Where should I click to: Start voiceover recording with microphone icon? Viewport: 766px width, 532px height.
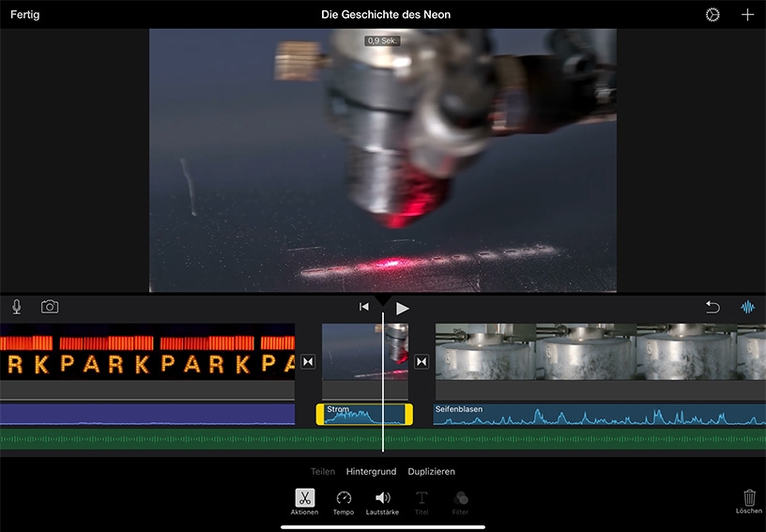[17, 307]
